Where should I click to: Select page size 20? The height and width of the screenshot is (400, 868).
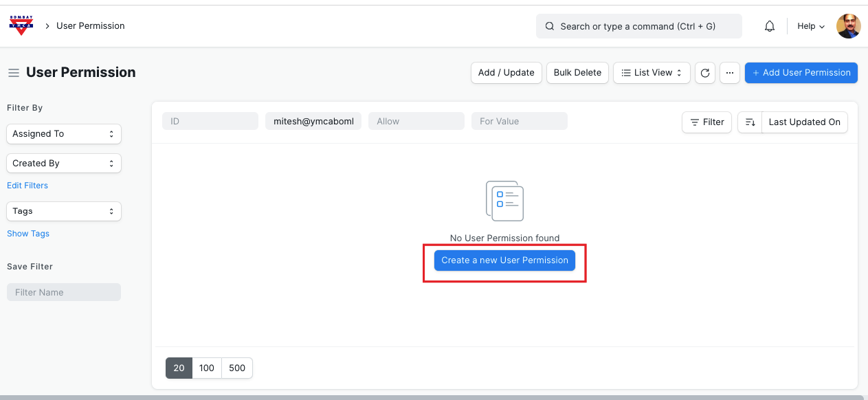(179, 368)
